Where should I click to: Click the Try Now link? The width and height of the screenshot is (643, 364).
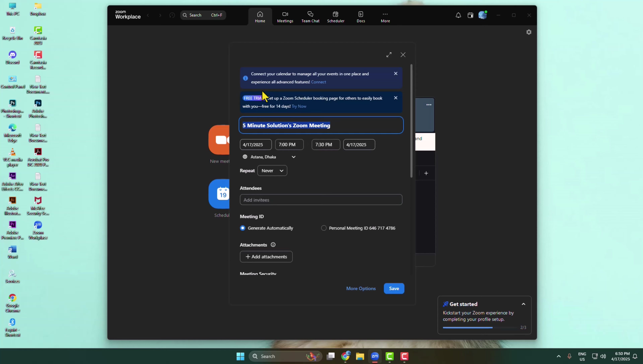tap(299, 106)
